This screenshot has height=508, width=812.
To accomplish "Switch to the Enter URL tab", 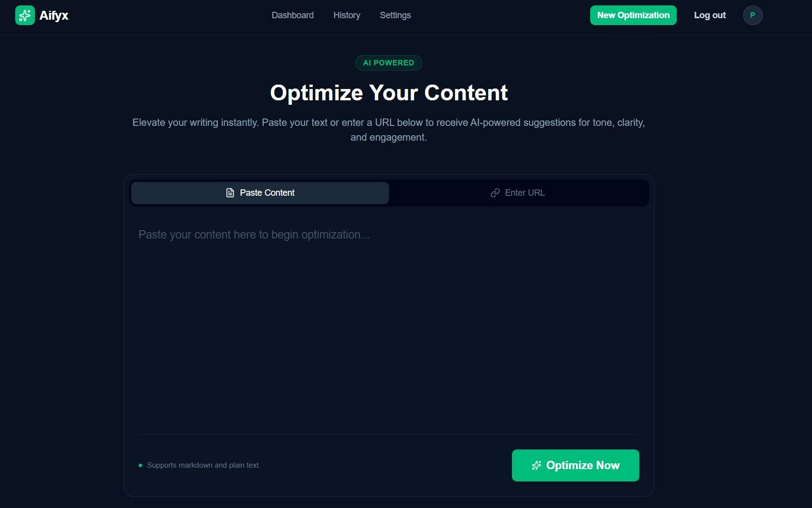I will point(518,193).
